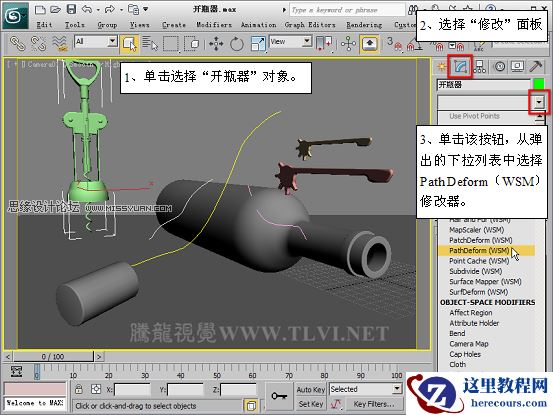The image size is (553, 415).
Task: Click the Rectangular Selection Region icon
Action: (171, 44)
